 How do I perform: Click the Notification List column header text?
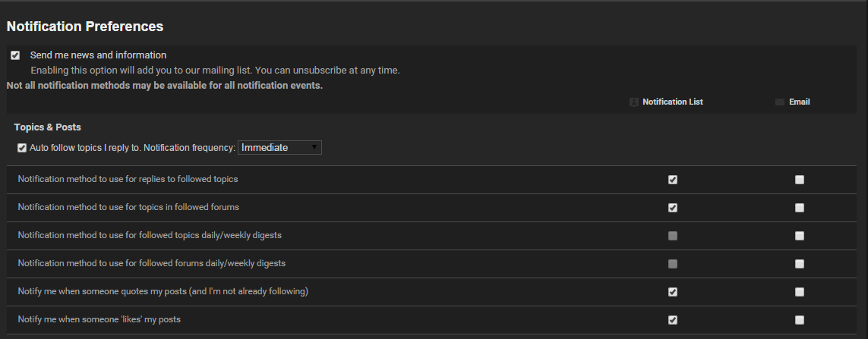(673, 102)
